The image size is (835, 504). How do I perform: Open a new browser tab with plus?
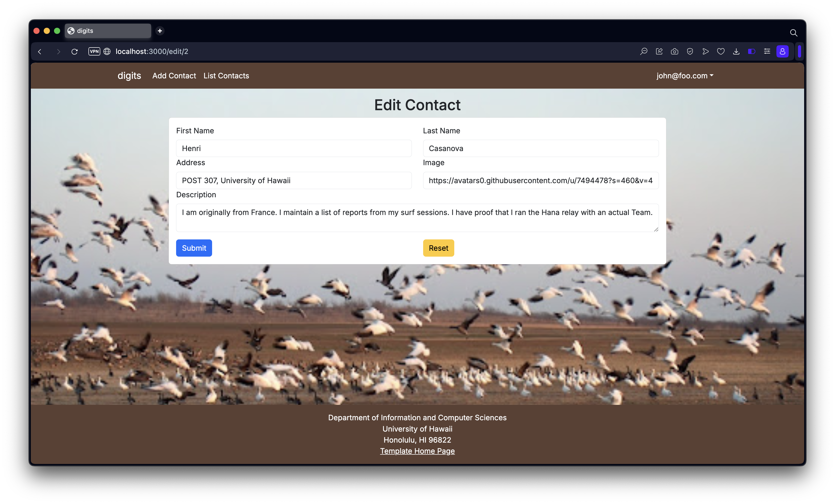[x=160, y=31]
